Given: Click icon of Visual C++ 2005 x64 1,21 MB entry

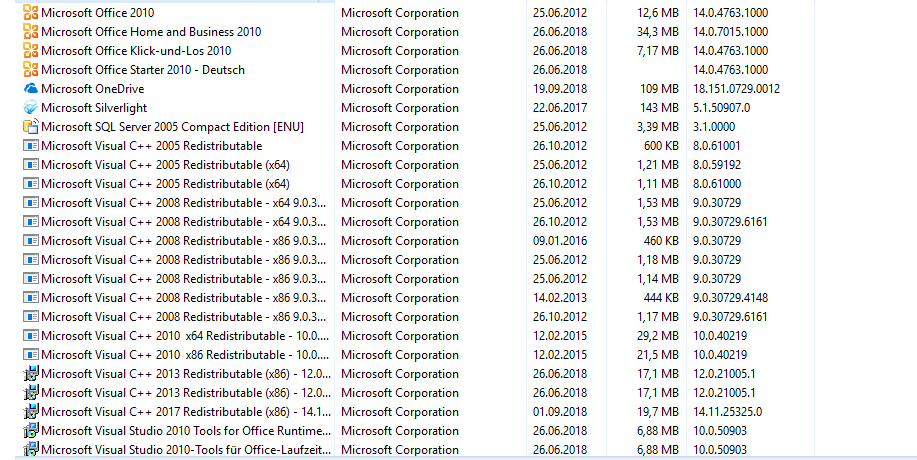Looking at the screenshot, I should click(x=30, y=164).
